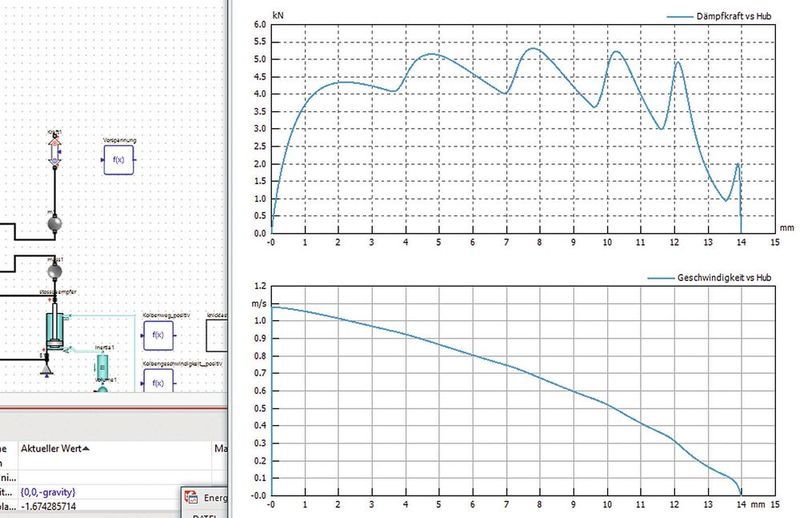Click the Kolbengeschwindigkeit_positiv label text
This screenshot has width=800, height=518.
182,363
